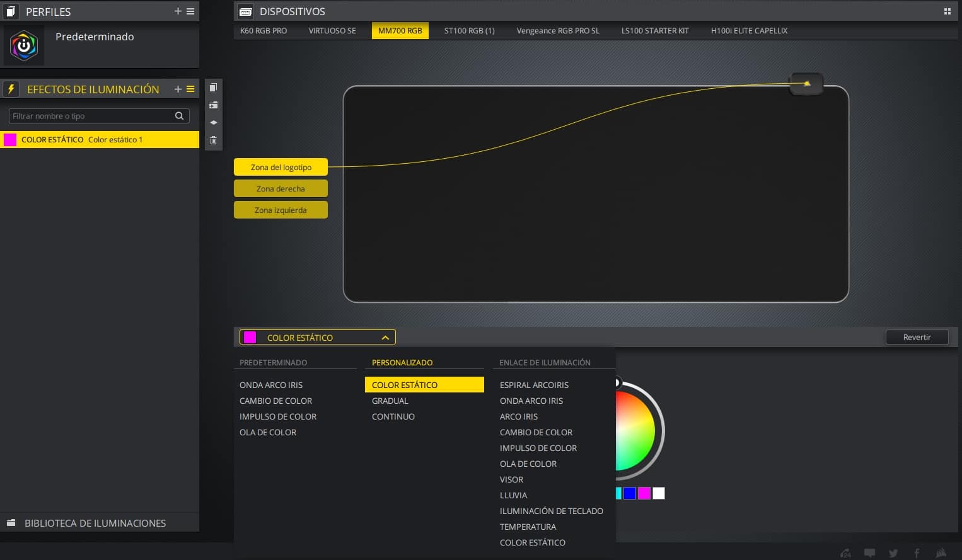Screen dimensions: 962x560
Task: Select the Color estático 1 effect row
Action: pos(100,139)
